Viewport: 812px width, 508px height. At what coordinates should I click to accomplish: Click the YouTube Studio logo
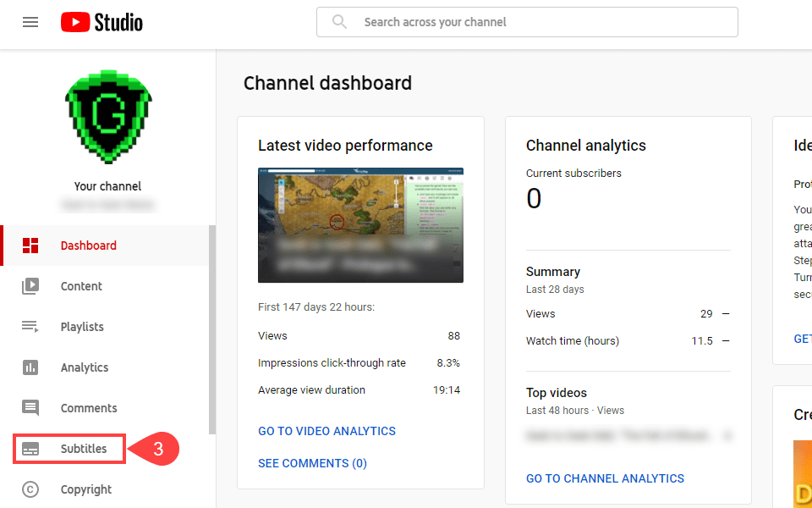coord(101,22)
